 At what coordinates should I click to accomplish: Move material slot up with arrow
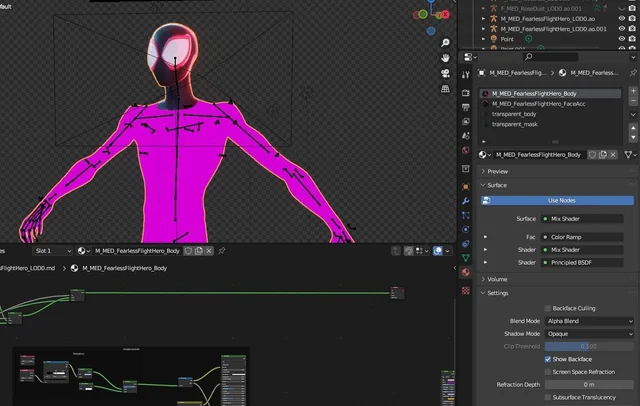click(x=633, y=128)
